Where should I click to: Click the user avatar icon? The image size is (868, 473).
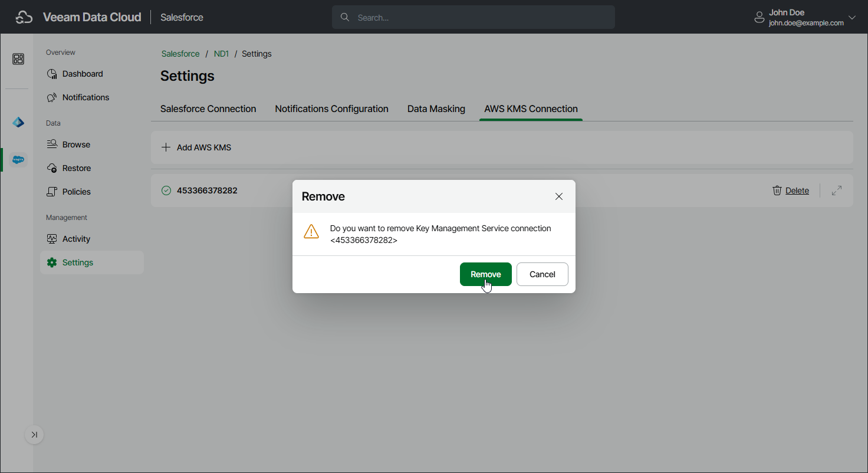pos(759,18)
